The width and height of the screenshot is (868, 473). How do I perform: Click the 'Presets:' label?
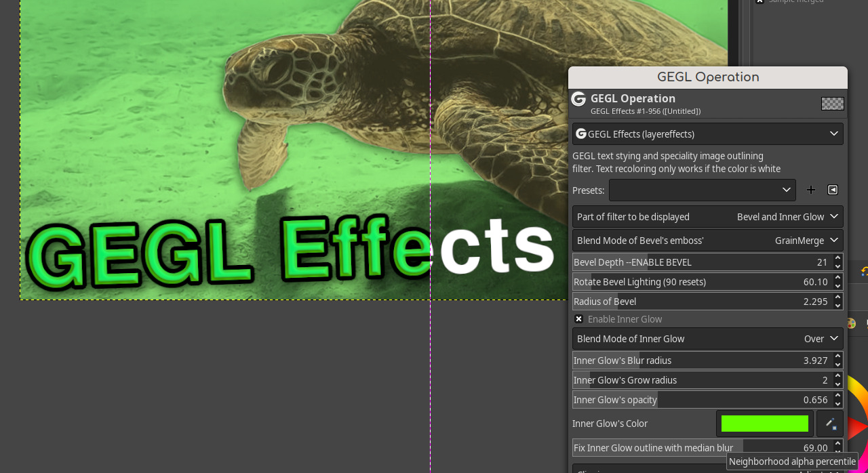point(589,190)
